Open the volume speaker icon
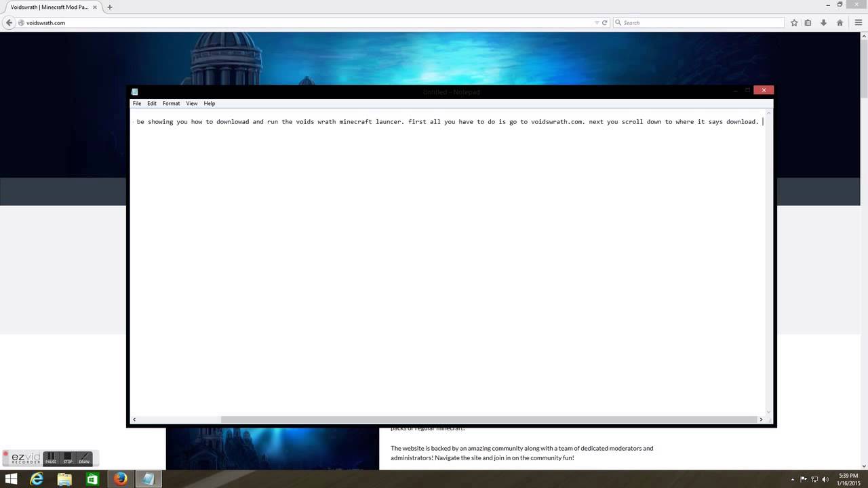The width and height of the screenshot is (868, 488). coord(825,479)
